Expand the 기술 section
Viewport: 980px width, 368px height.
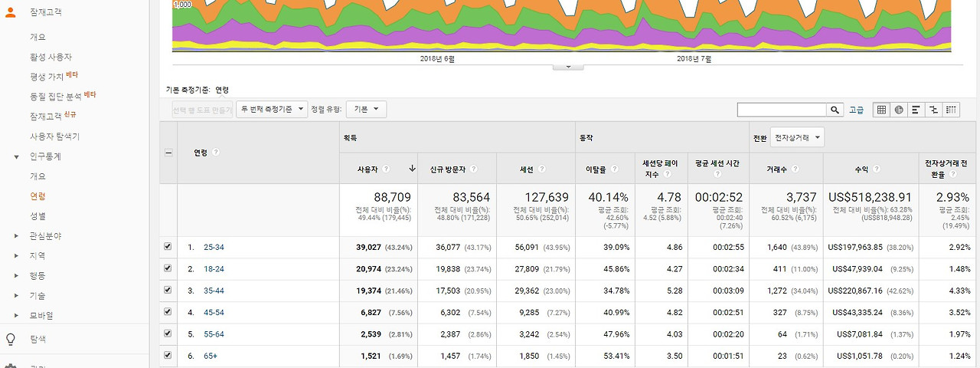point(17,296)
